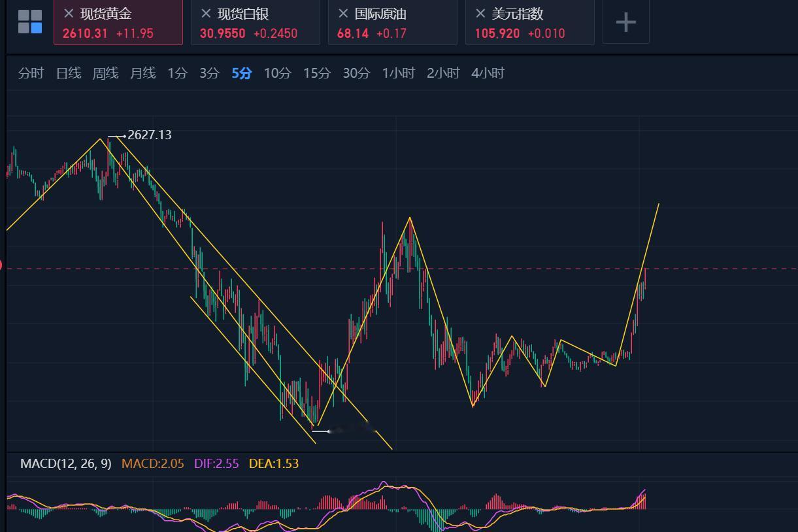Viewport: 798px width, 532px height.
Task: Select the 1分 timeframe
Action: point(177,73)
